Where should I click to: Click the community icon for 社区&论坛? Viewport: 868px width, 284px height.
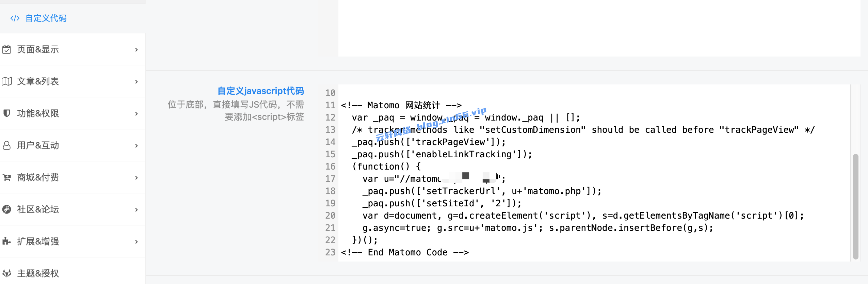coord(6,209)
